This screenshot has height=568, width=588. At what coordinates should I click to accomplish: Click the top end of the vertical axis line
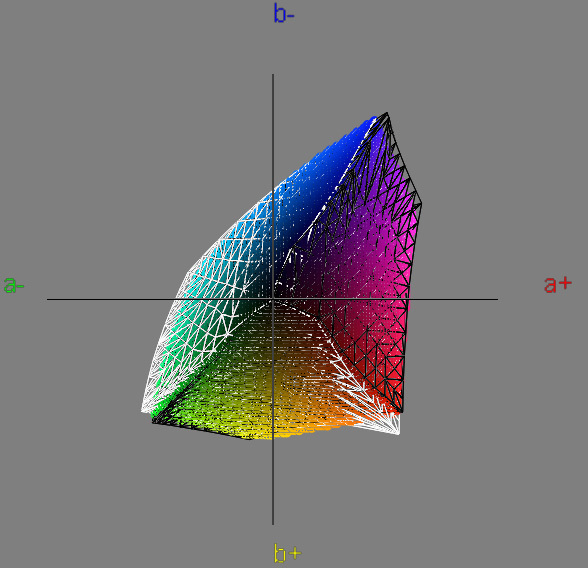(x=273, y=75)
